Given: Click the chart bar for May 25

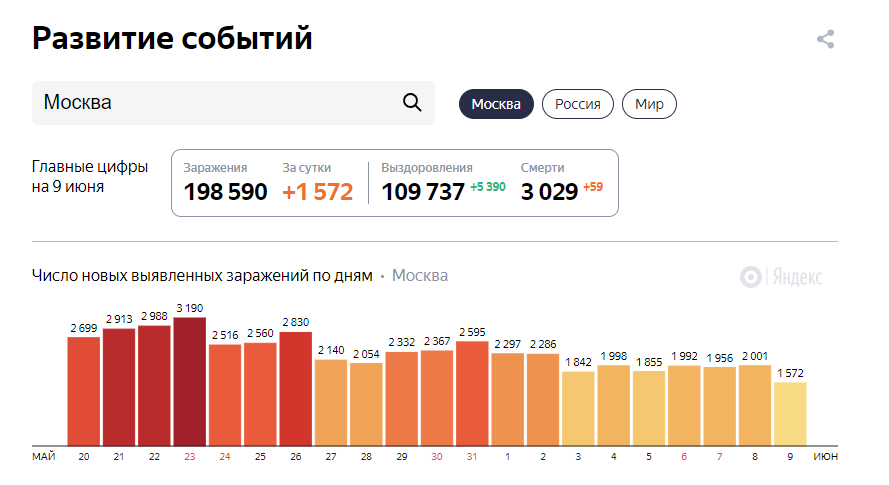Looking at the screenshot, I should [x=260, y=394].
